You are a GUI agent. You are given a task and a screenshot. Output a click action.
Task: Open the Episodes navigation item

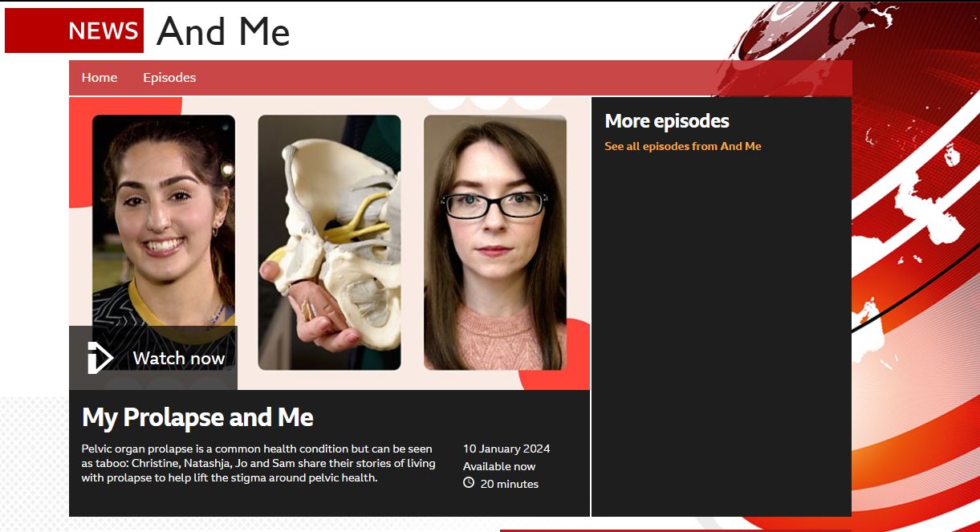click(x=169, y=78)
